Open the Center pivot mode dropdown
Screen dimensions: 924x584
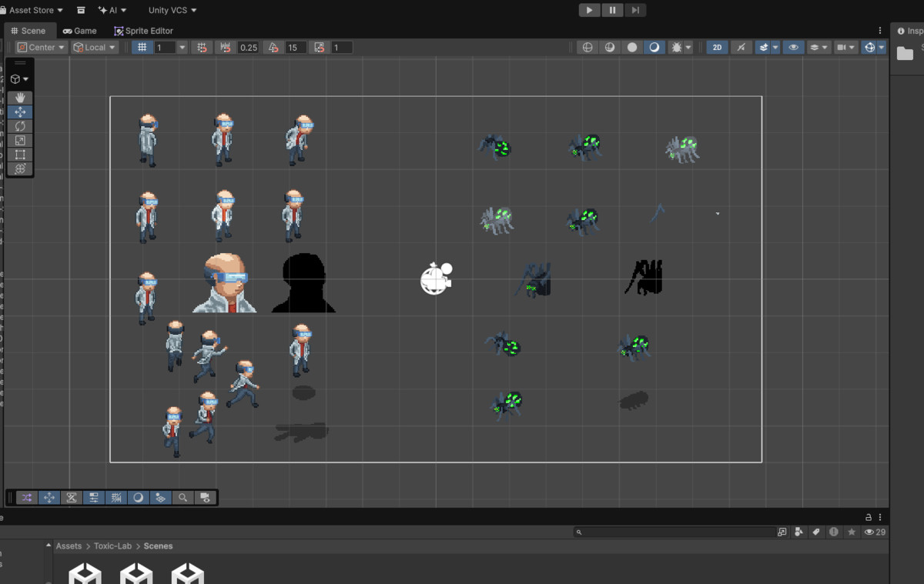[42, 48]
